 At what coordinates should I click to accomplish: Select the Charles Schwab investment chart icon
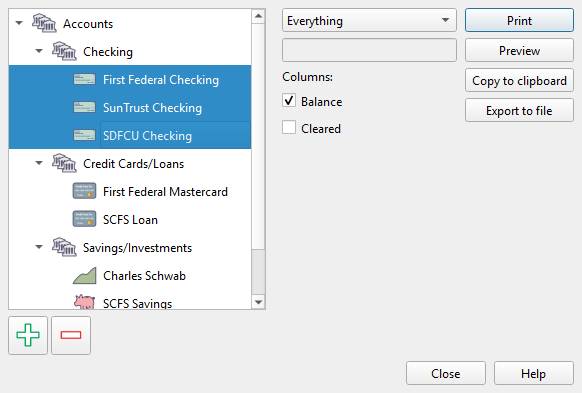tap(85, 276)
